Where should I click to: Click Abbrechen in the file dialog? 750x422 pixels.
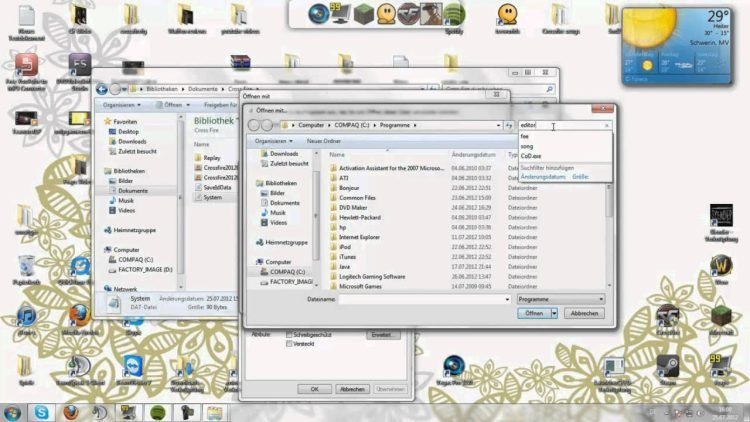pyautogui.click(x=584, y=313)
